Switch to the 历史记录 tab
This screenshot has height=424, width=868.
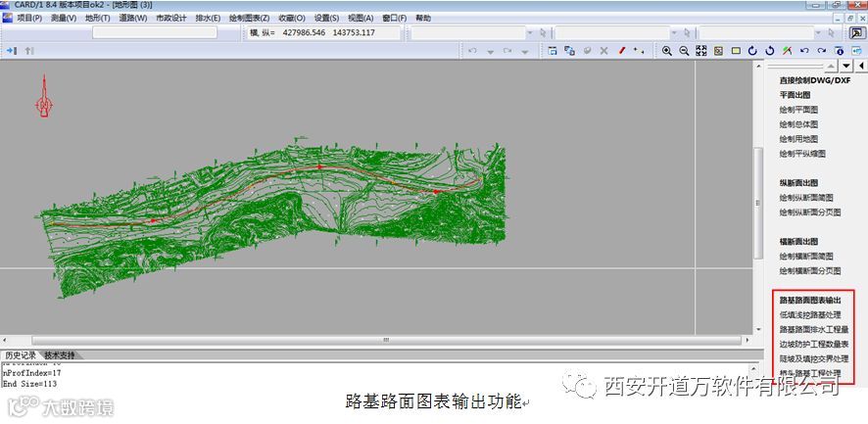point(21,354)
